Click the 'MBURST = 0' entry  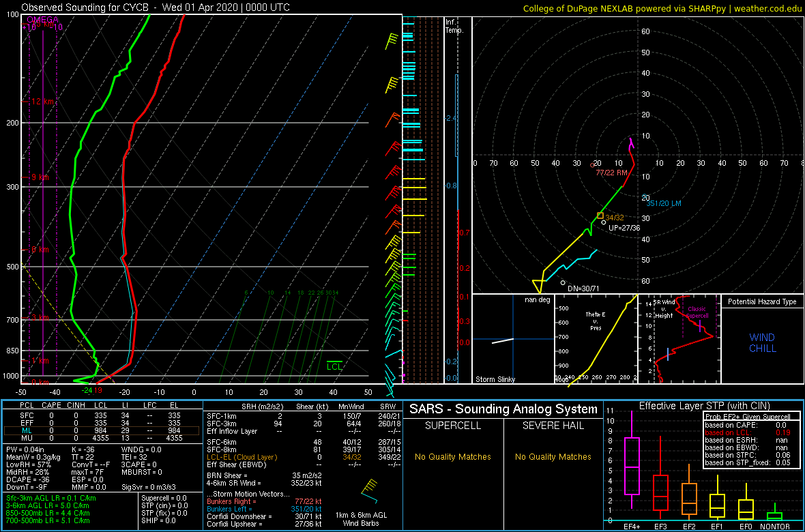point(142,472)
